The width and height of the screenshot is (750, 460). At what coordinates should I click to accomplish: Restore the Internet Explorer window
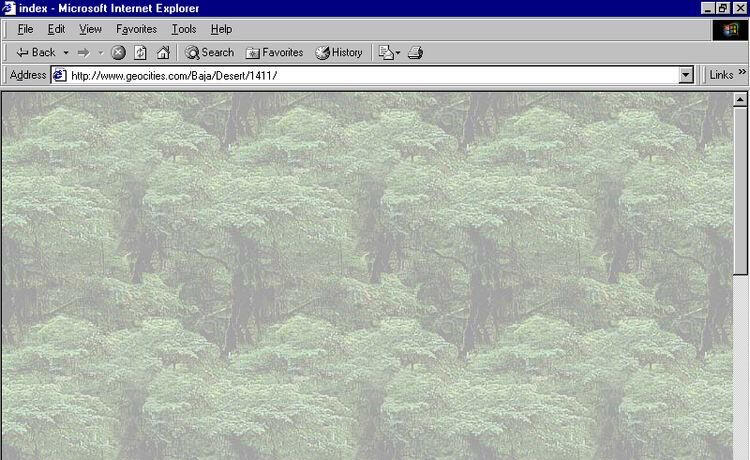723,8
